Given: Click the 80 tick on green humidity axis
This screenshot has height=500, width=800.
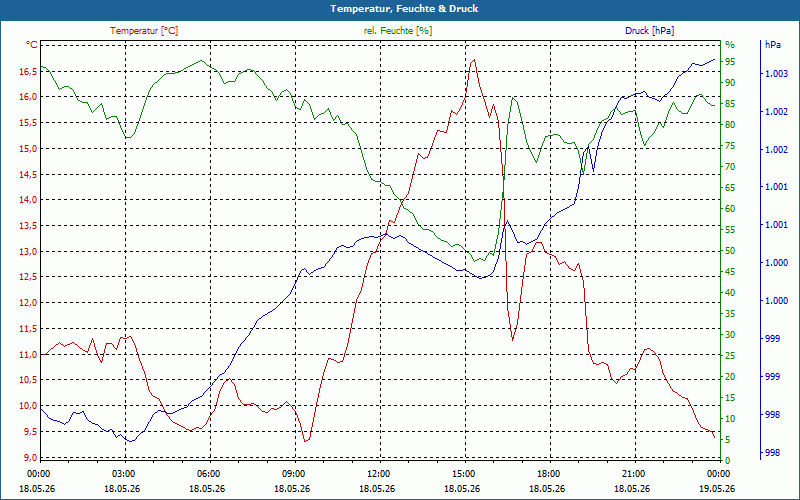Looking at the screenshot, I should (730, 124).
